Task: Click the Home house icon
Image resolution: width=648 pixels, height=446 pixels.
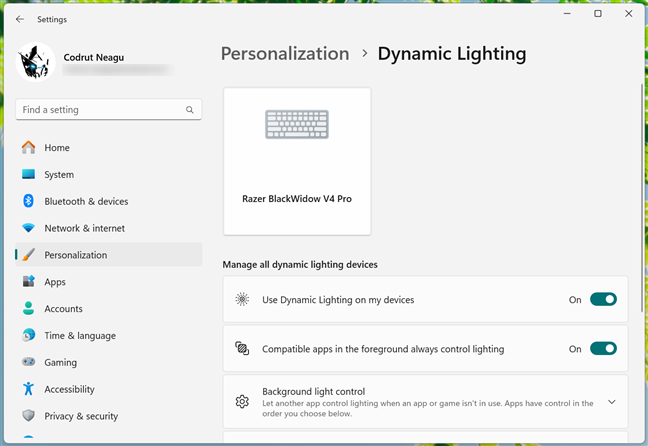Action: click(x=29, y=148)
